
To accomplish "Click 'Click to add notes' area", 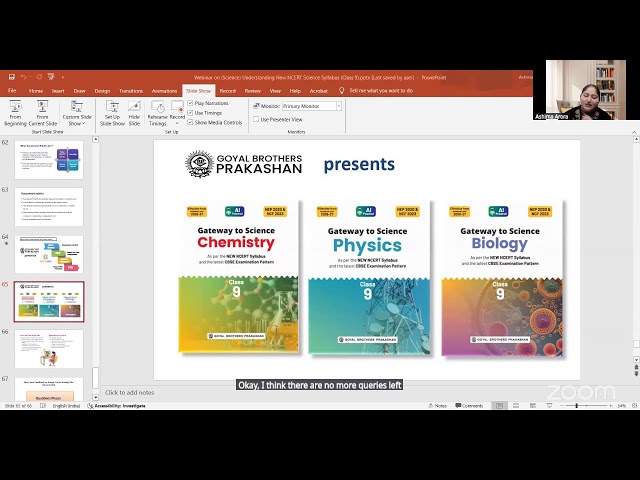I will (x=129, y=392).
